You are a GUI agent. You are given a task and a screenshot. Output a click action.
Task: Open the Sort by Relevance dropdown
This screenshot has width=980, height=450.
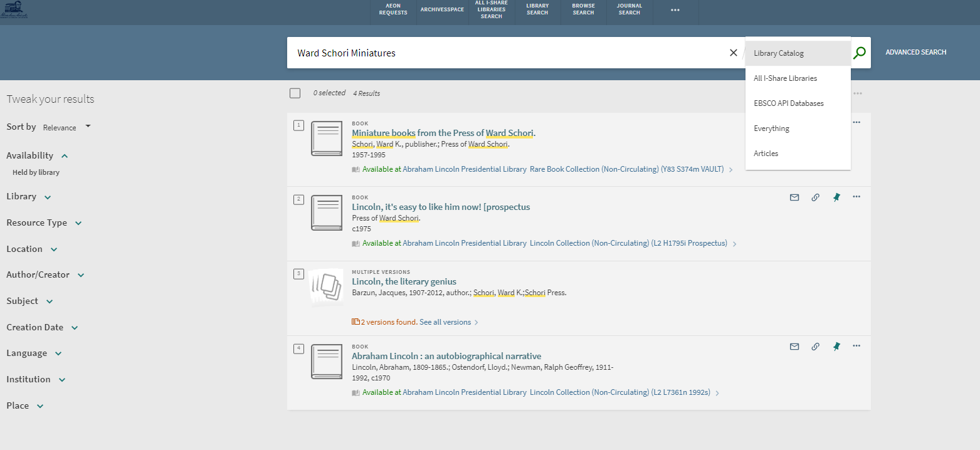click(x=66, y=127)
